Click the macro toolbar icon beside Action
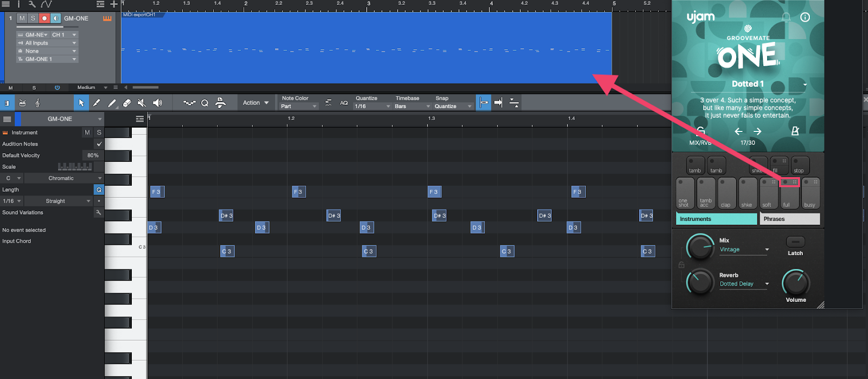868x379 pixels. point(221,103)
